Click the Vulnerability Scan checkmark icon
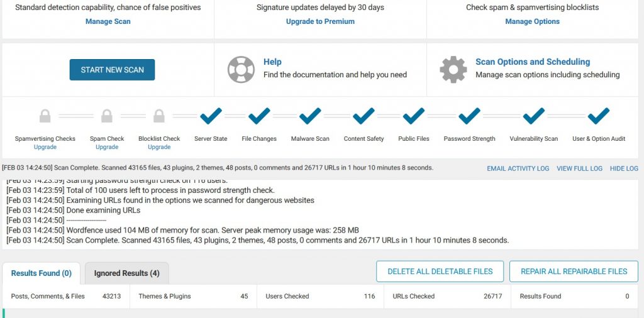The height and width of the screenshot is (318, 644). (533, 116)
